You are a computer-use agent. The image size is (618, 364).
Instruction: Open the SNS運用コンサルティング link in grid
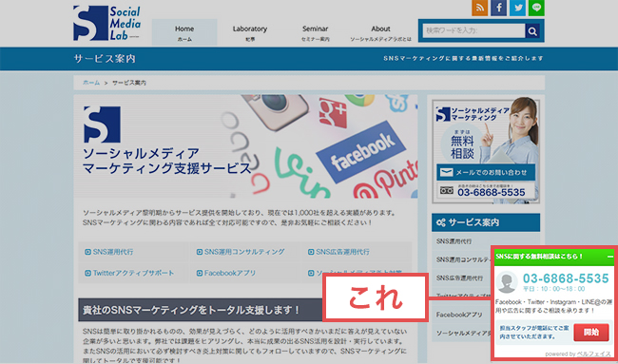click(241, 252)
